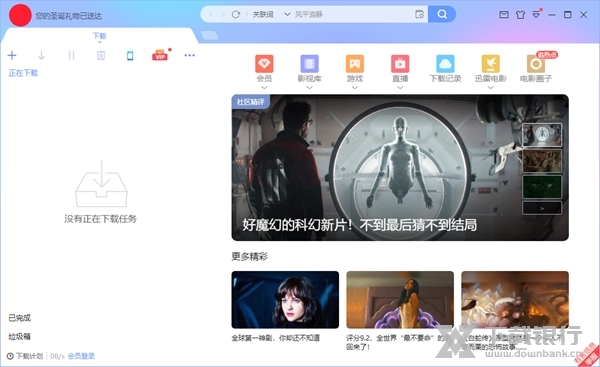The height and width of the screenshot is (367, 600).
Task: Open the 直播 icon
Action: pos(400,64)
